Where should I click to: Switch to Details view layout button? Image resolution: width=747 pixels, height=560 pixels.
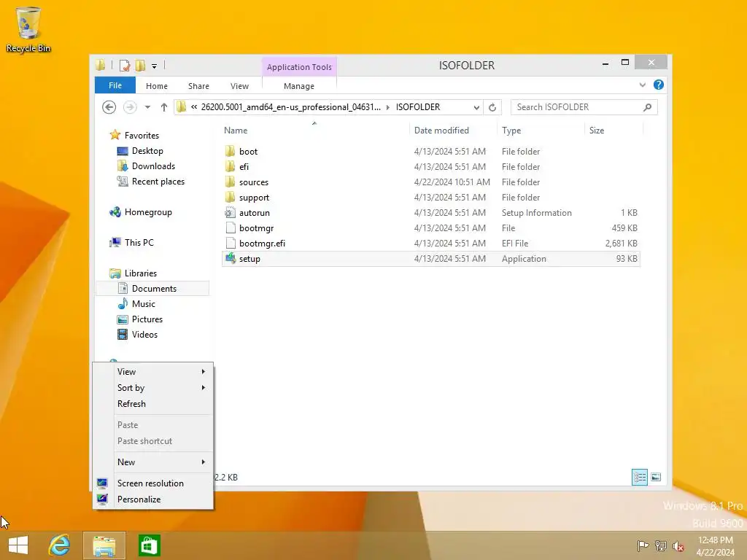pos(639,477)
